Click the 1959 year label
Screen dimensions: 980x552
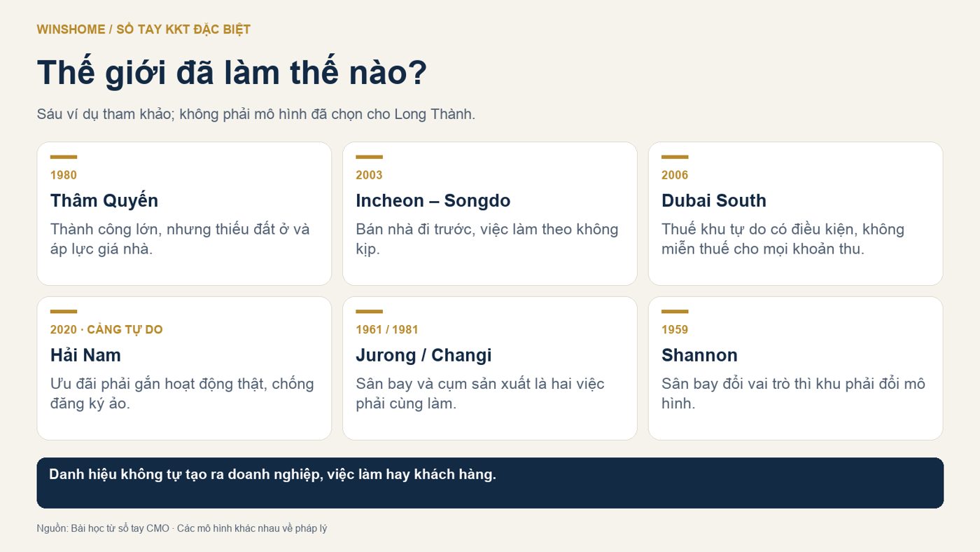pyautogui.click(x=675, y=330)
